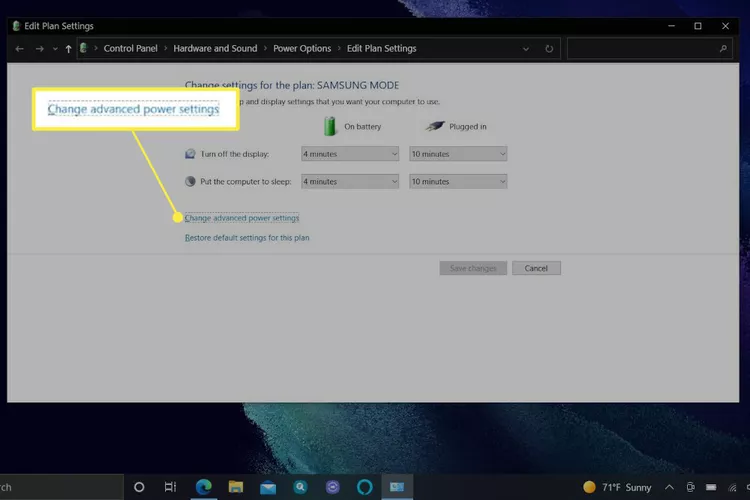Open the 71°F Sunny weather widget
This screenshot has width=750, height=500.
[617, 487]
